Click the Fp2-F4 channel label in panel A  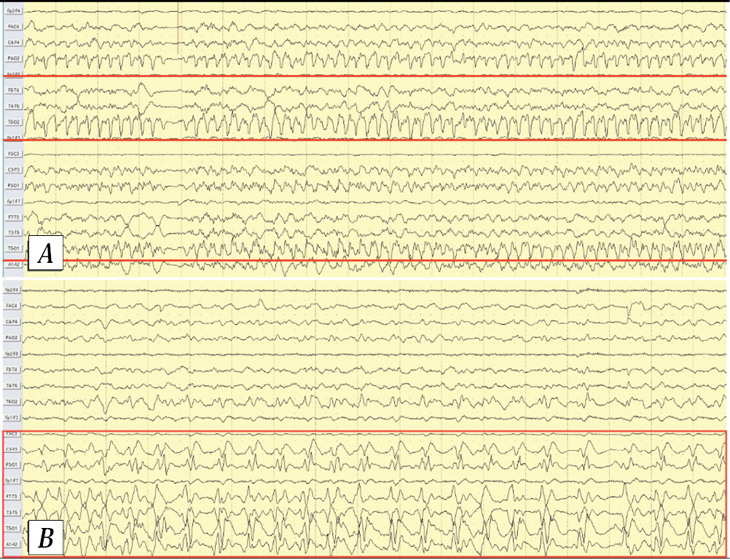(x=14, y=11)
